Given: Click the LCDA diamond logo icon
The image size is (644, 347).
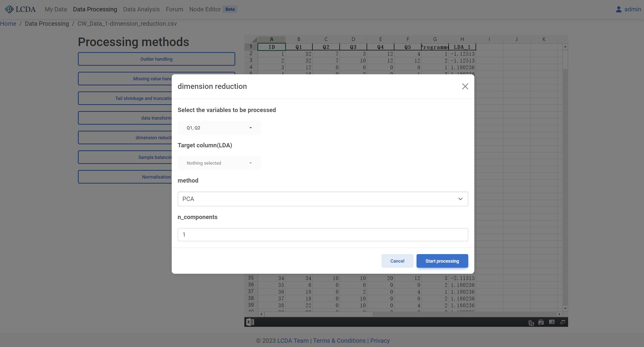Looking at the screenshot, I should point(9,9).
